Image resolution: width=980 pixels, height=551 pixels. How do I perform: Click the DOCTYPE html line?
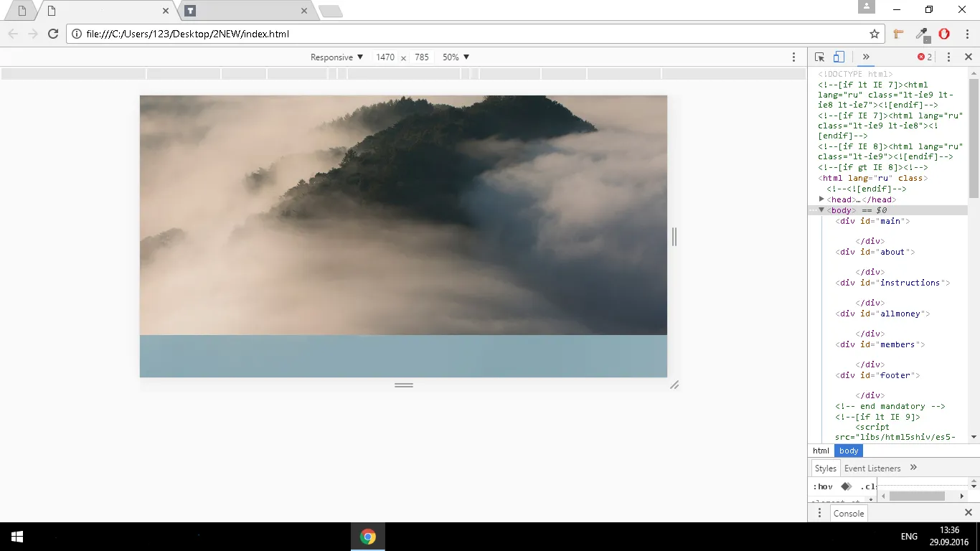tap(855, 74)
